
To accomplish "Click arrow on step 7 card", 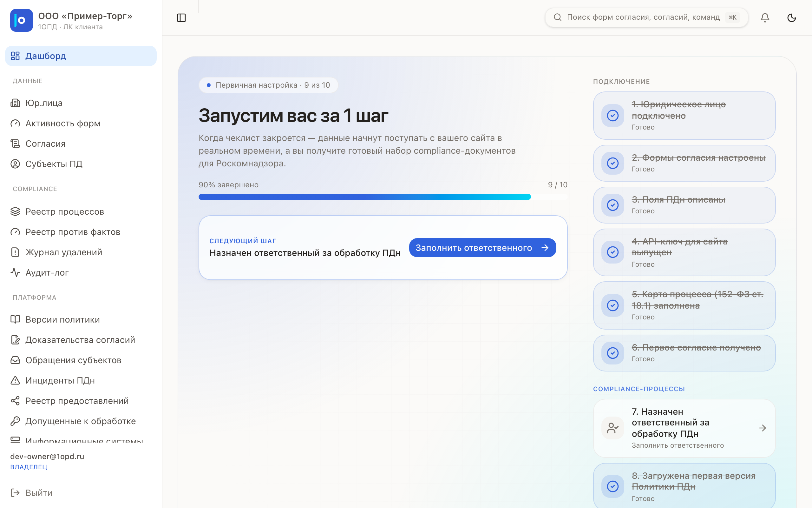I will tap(762, 428).
